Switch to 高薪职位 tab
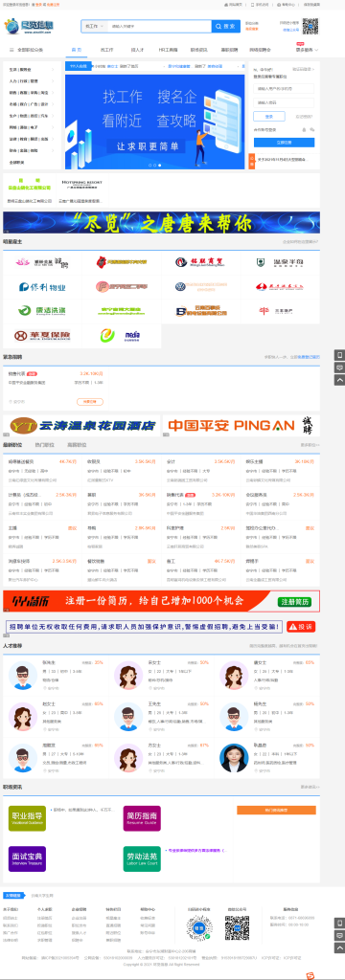Viewport: 345px width, 980px height. click(77, 445)
